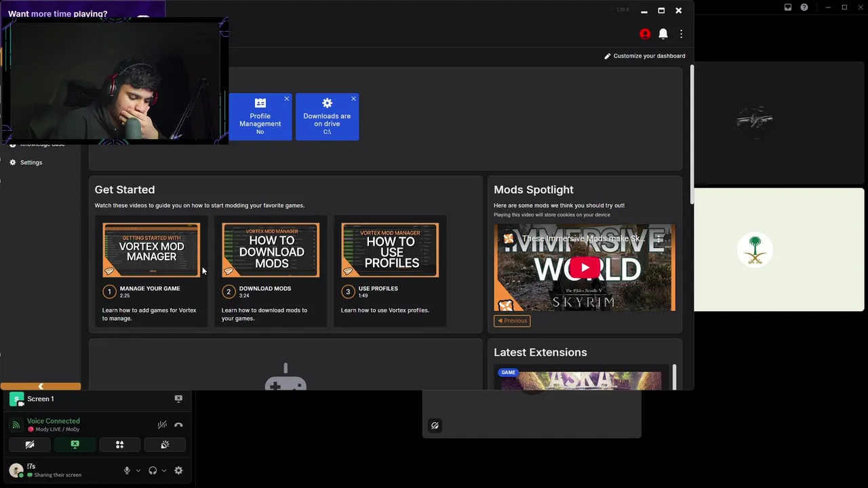The image size is (868, 488).
Task: Open YouTube video three-dot options
Action: click(659, 239)
